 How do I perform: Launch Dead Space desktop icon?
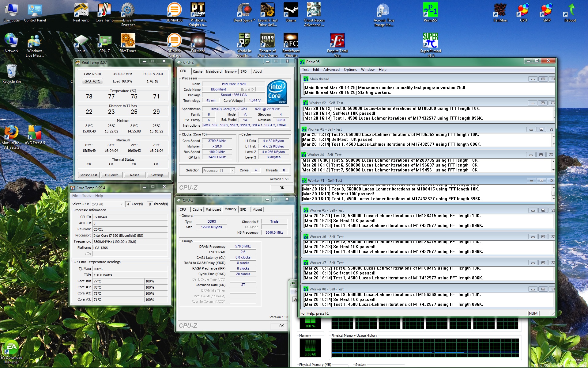click(x=244, y=12)
